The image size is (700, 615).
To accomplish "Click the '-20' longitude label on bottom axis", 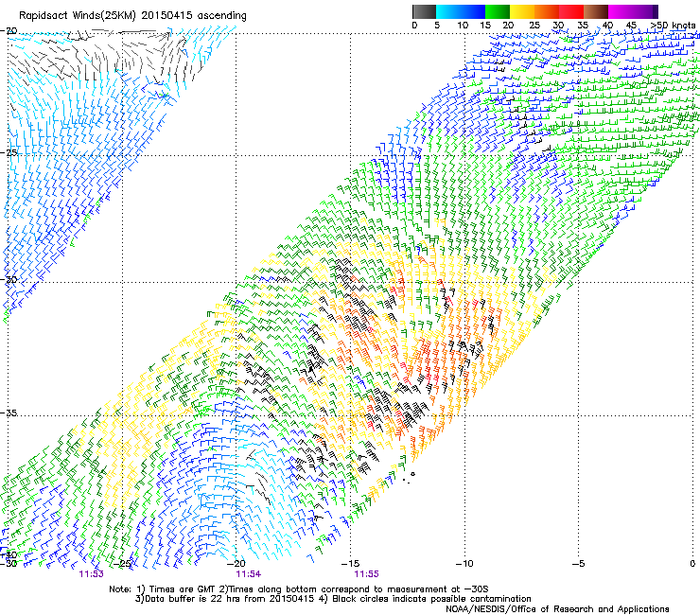I will 236,564.
